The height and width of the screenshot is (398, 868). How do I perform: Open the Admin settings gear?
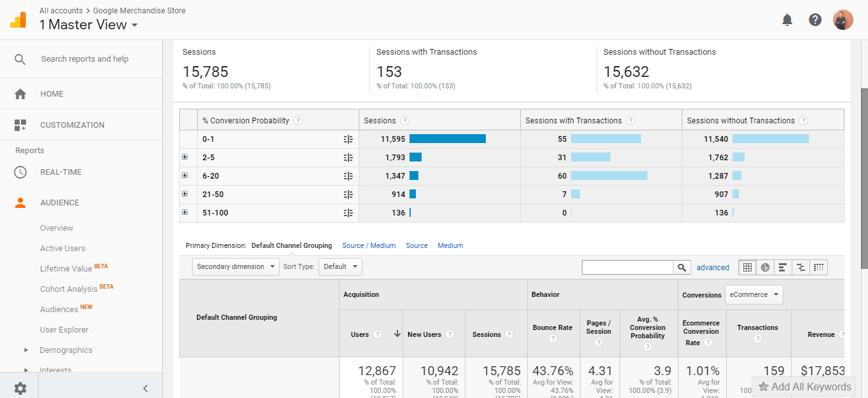click(x=19, y=387)
